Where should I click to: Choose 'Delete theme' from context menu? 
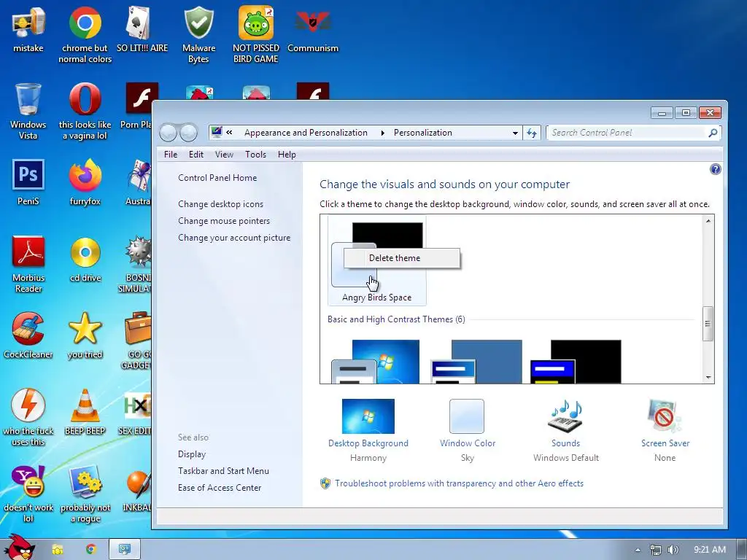[x=402, y=258]
